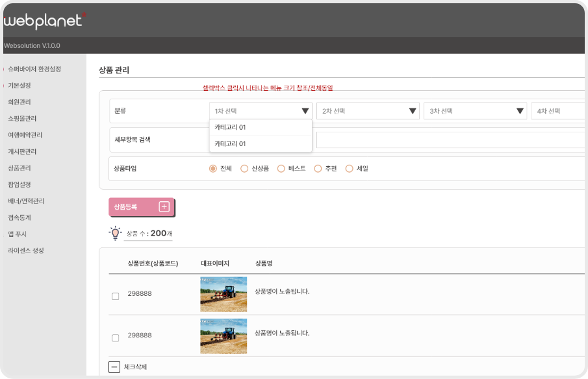Select the 전체 radio button

point(212,169)
